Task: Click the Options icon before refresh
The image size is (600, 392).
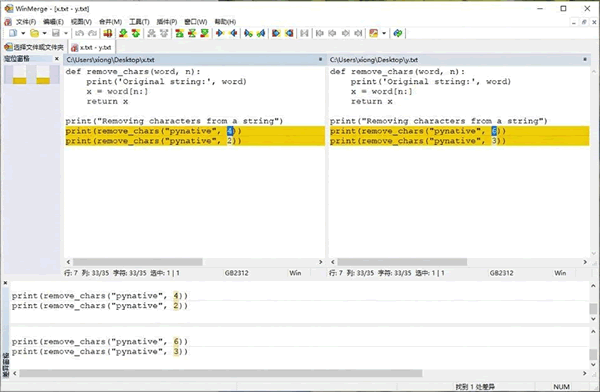Action: click(374, 33)
